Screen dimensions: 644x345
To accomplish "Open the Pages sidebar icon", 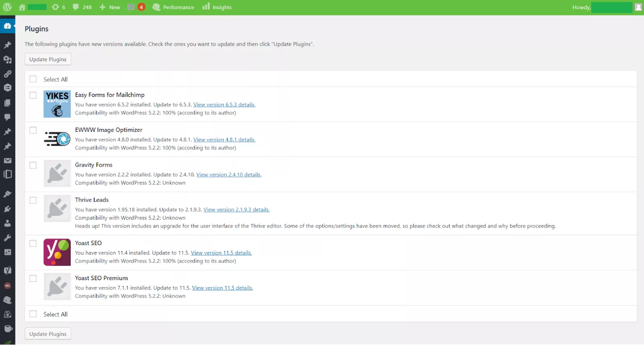I will click(8, 103).
